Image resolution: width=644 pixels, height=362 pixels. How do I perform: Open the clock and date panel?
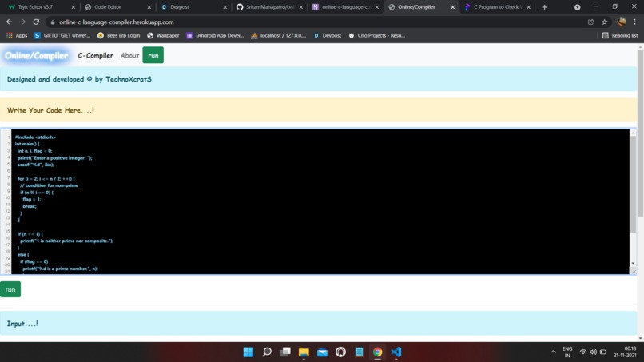tap(625, 352)
